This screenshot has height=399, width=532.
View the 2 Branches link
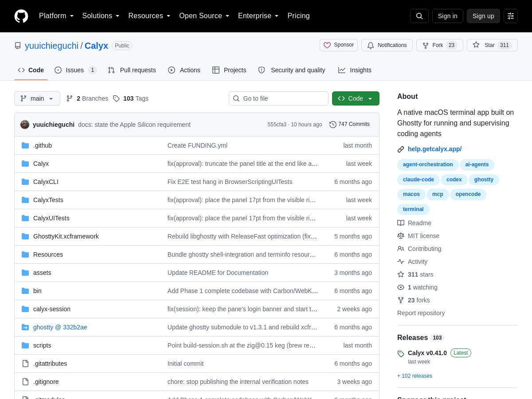[87, 98]
